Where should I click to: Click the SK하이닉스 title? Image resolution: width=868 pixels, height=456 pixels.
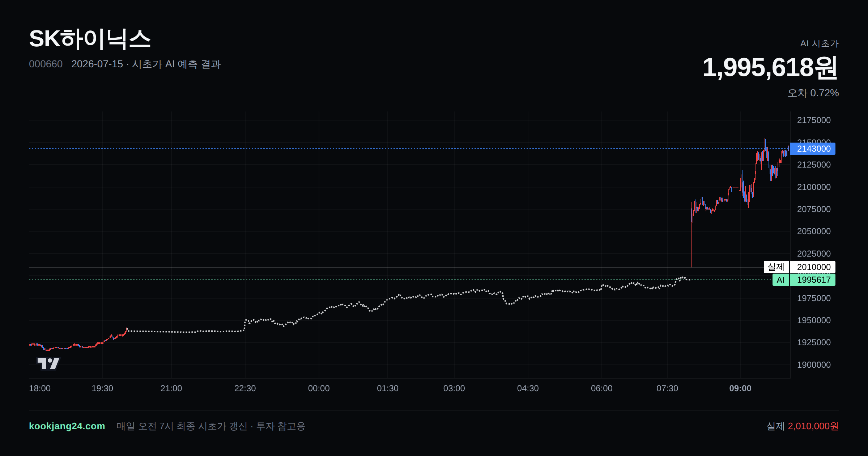pos(90,39)
